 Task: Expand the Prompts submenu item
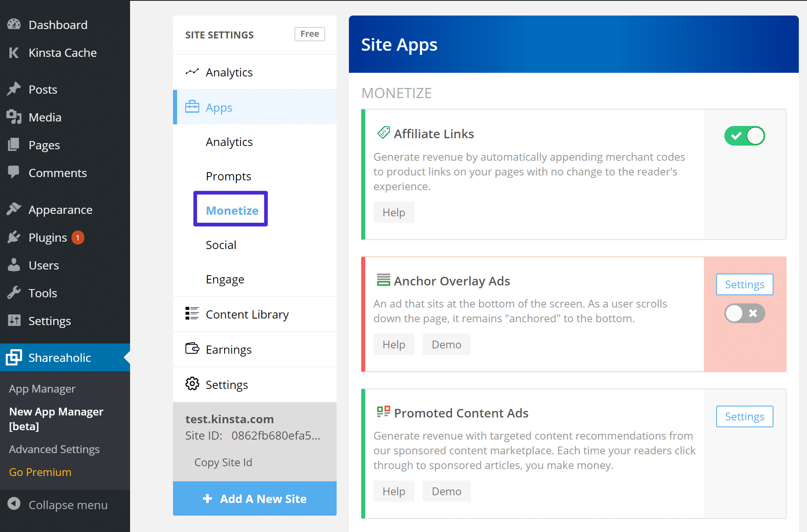pos(227,176)
